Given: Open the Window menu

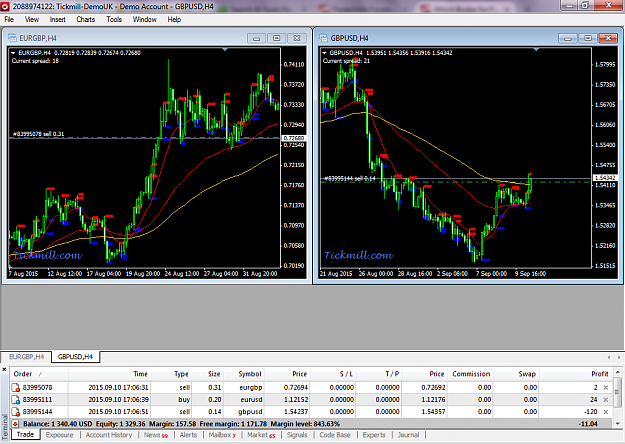Looking at the screenshot, I should pos(144,20).
